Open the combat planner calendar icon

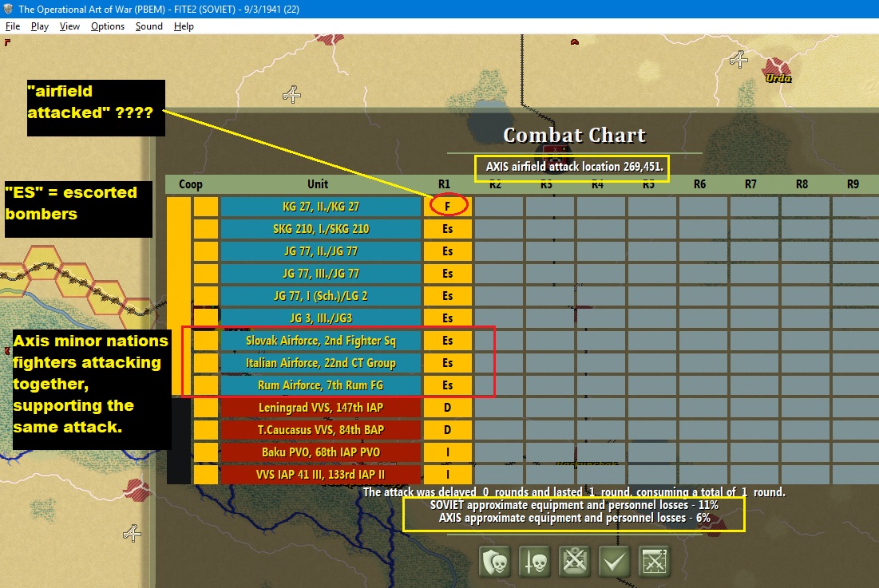coord(654,561)
